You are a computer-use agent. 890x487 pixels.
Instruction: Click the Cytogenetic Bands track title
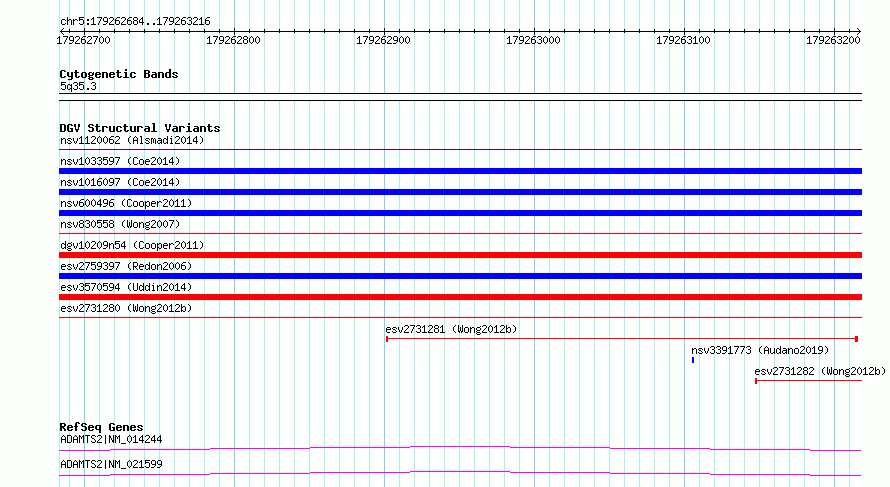click(x=119, y=74)
